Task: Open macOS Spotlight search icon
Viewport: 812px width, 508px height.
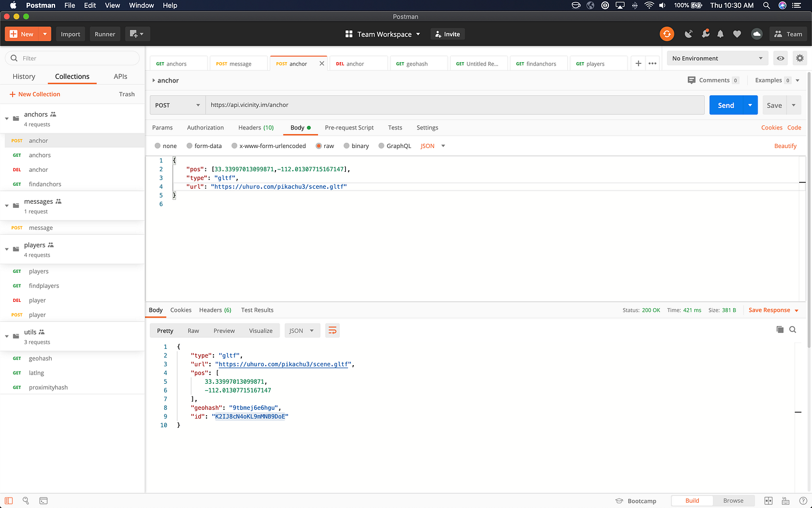Action: [x=767, y=5]
